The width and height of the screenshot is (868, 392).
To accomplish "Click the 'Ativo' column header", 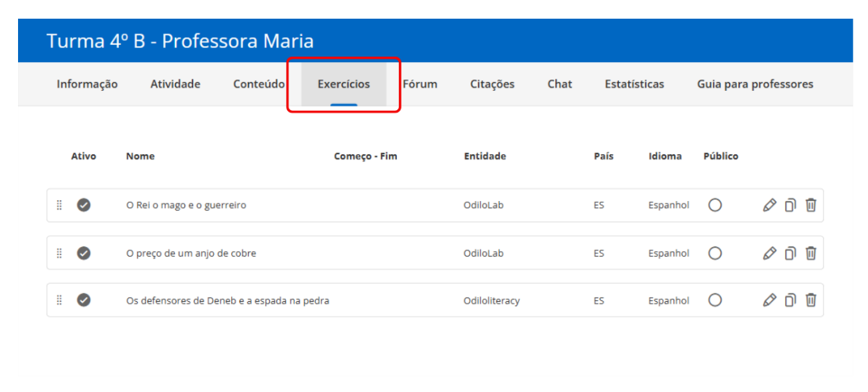I will [x=84, y=156].
